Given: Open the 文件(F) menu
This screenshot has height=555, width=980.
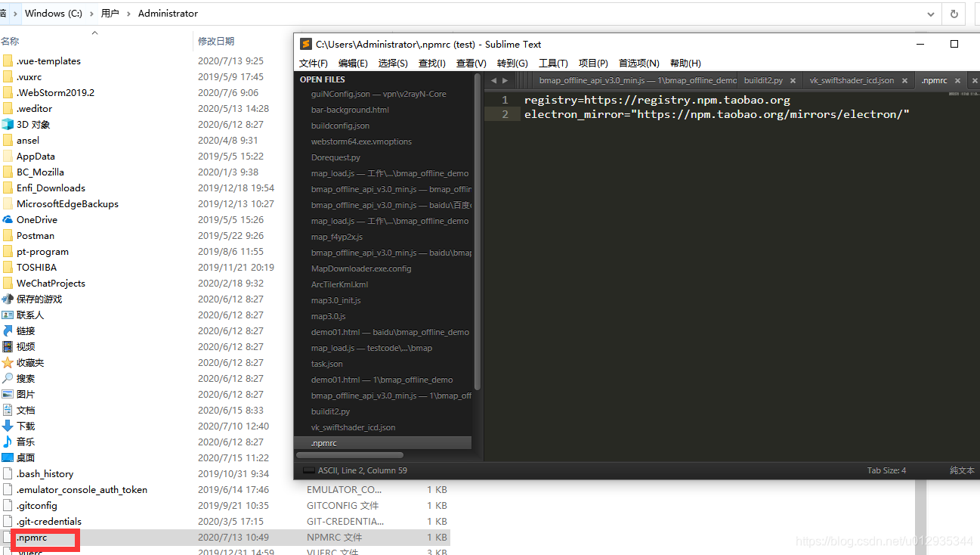Looking at the screenshot, I should tap(314, 64).
